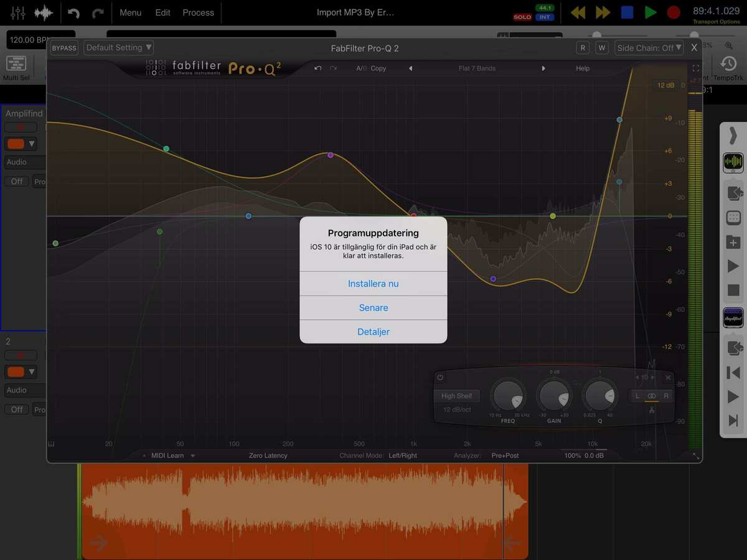Click the TempoTrk icon
This screenshot has width=747, height=560.
pos(728,67)
